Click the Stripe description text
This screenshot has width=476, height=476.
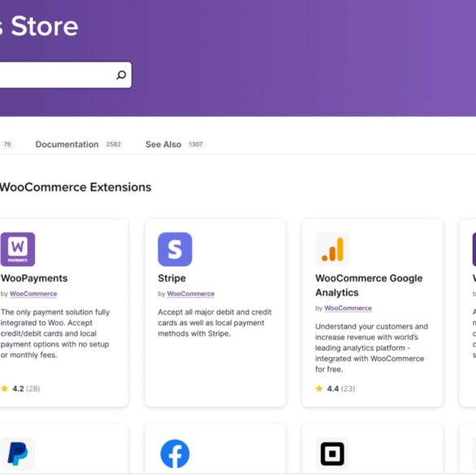215,323
